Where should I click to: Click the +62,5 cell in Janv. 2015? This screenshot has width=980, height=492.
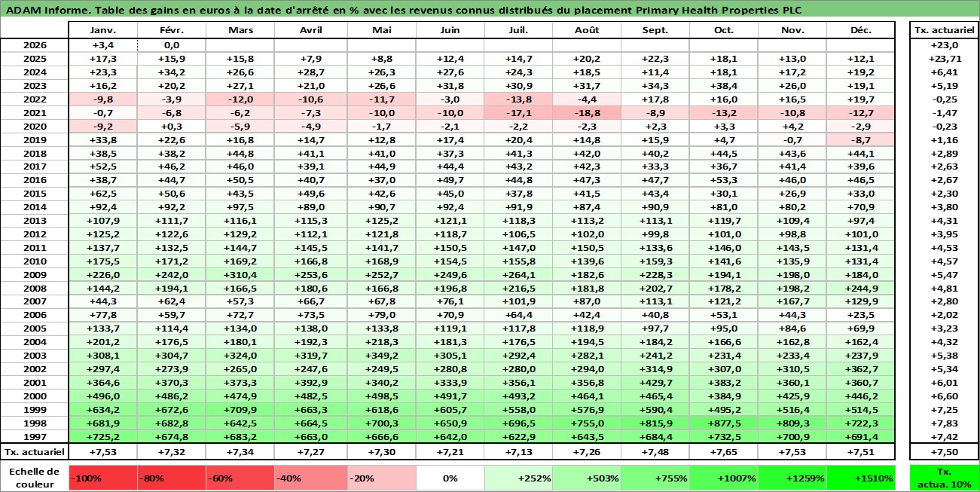point(102,194)
